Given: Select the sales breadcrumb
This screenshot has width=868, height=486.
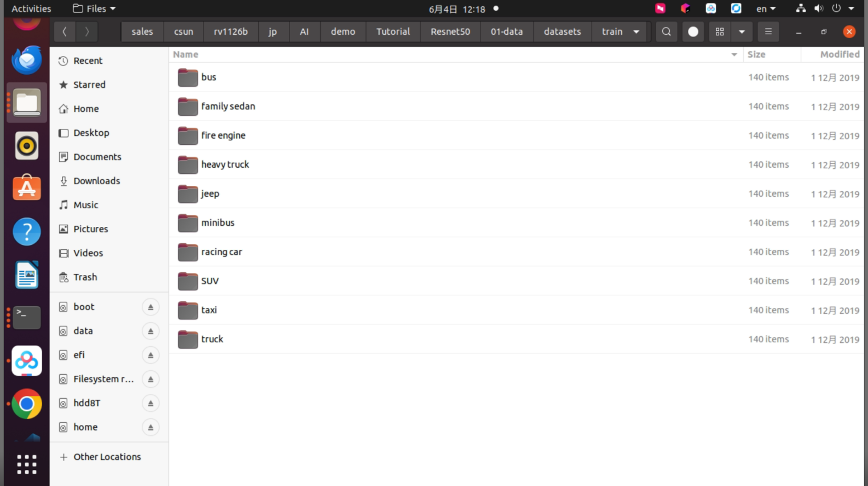Looking at the screenshot, I should coord(142,32).
